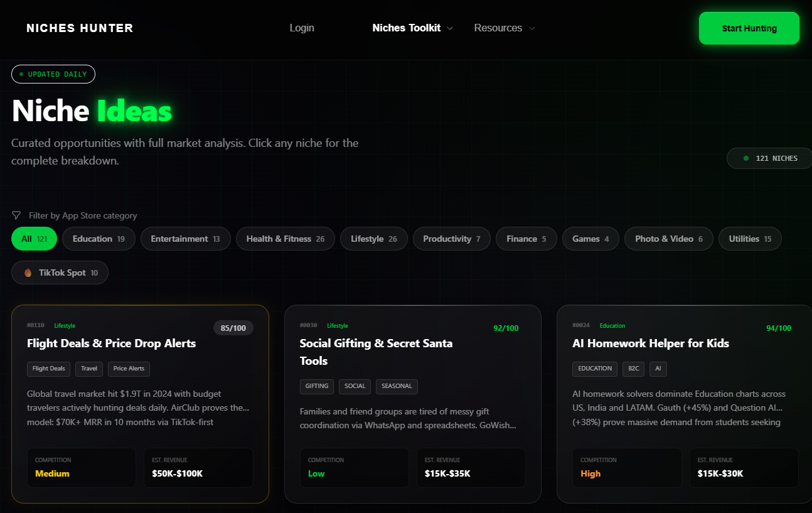Click the 92/100 score on the Social Gifting card

coord(506,328)
